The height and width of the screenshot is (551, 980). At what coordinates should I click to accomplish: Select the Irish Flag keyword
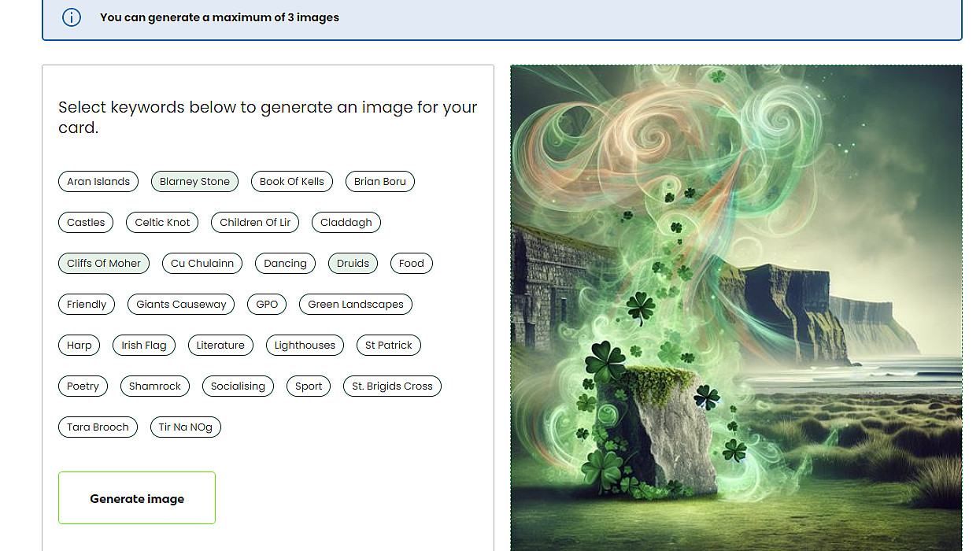[144, 346]
